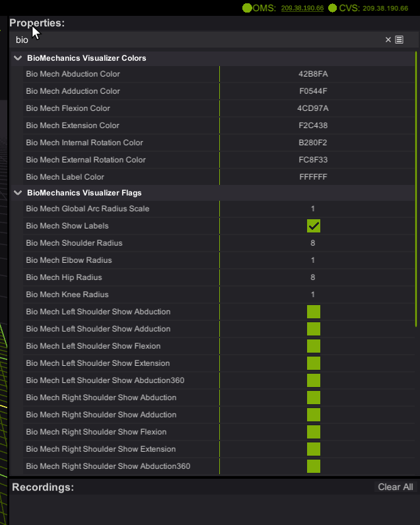Click the OMS green status indicator
Image resolution: width=420 pixels, height=525 pixels.
coord(247,8)
